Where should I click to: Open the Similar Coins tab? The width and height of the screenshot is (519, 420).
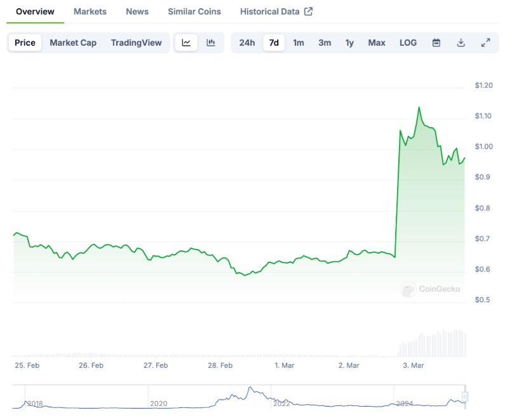click(194, 11)
